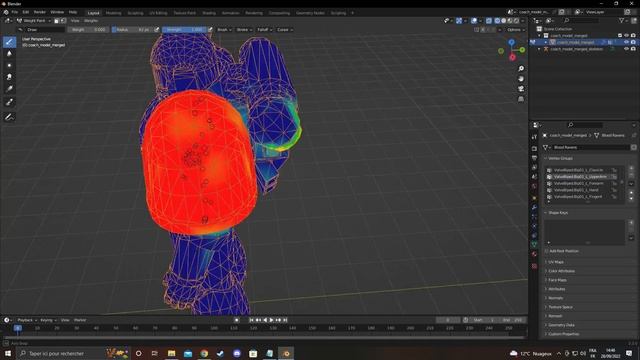Select the Blur weight tool
This screenshot has height=360, width=640.
(9, 53)
